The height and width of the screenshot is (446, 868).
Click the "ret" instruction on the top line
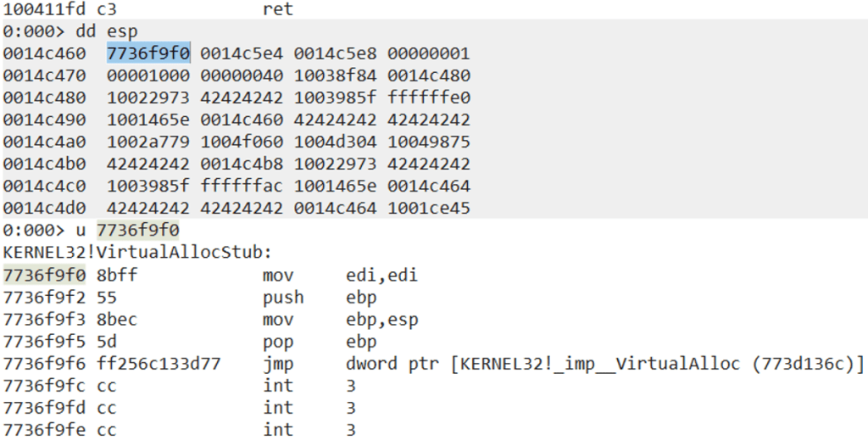click(x=278, y=9)
